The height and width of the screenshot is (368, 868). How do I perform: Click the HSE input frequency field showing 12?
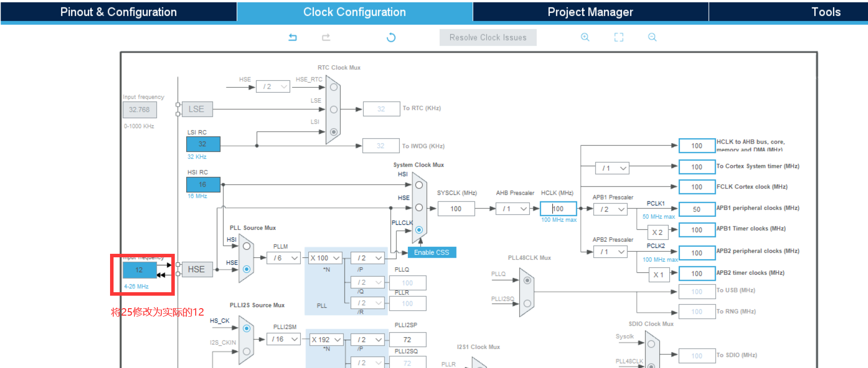pos(139,270)
